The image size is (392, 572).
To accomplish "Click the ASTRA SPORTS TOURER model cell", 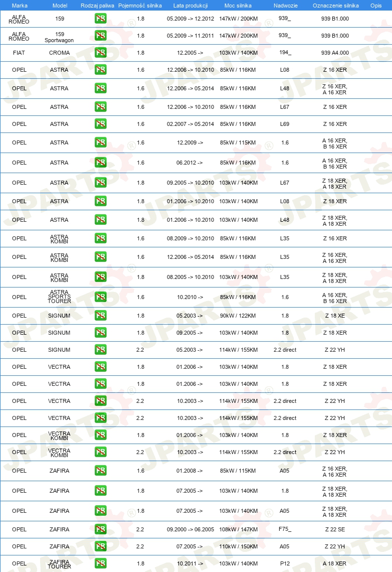I will (x=59, y=297).
